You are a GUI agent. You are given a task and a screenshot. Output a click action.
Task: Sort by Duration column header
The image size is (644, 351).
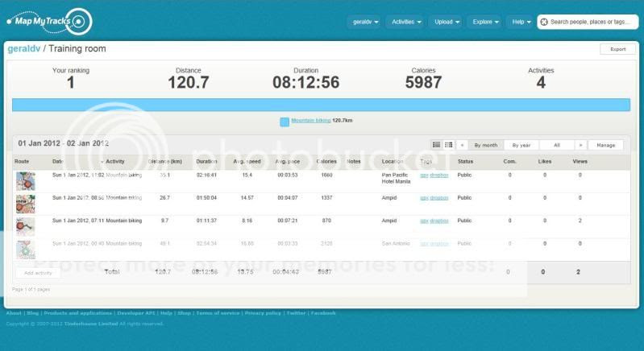point(206,162)
